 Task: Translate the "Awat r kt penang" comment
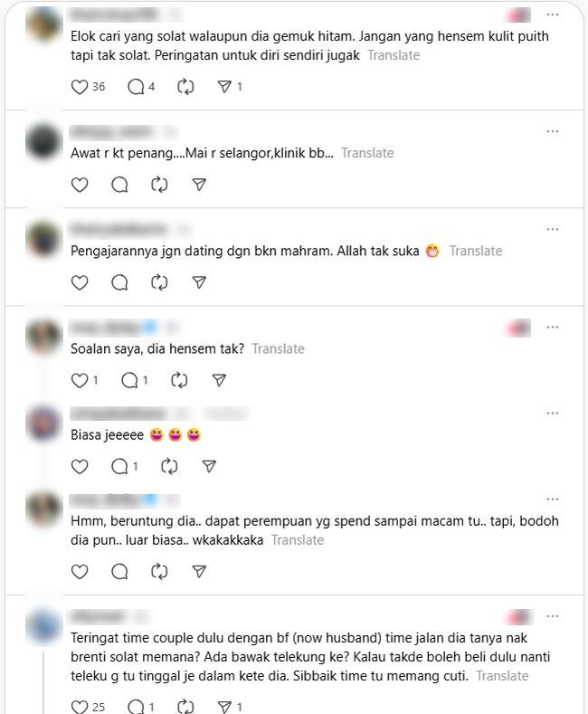(367, 153)
